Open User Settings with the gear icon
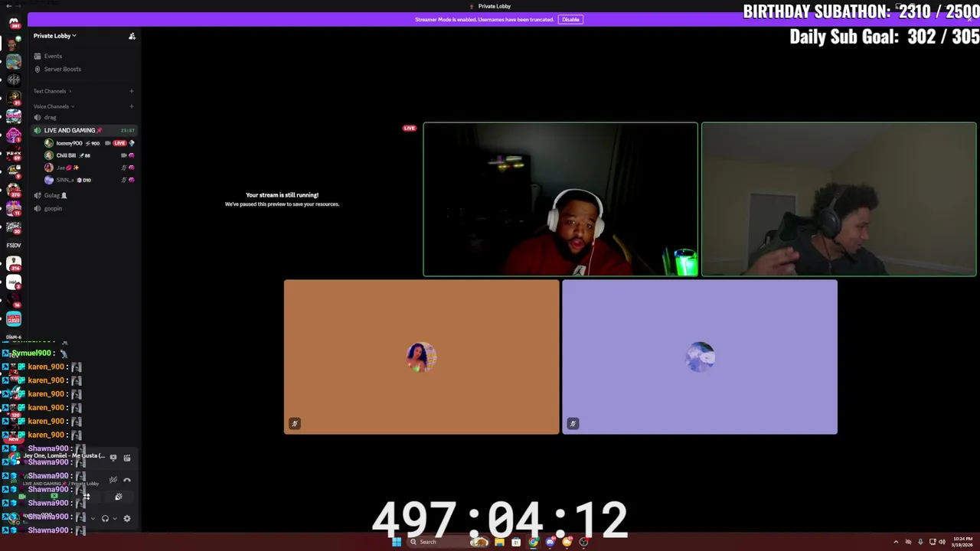Viewport: 980px width, 551px height. [x=127, y=518]
